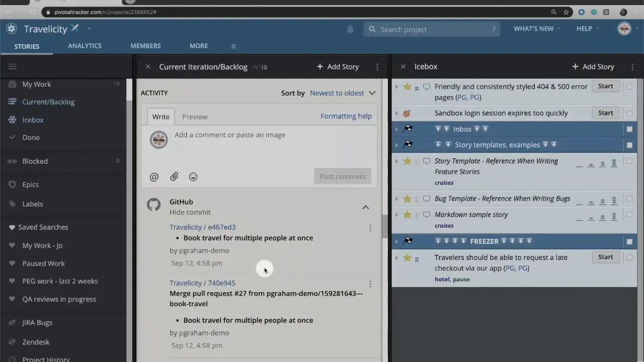Click the Icebox snowflake icon in sidebar
The height and width of the screenshot is (362, 644).
pos(12,120)
